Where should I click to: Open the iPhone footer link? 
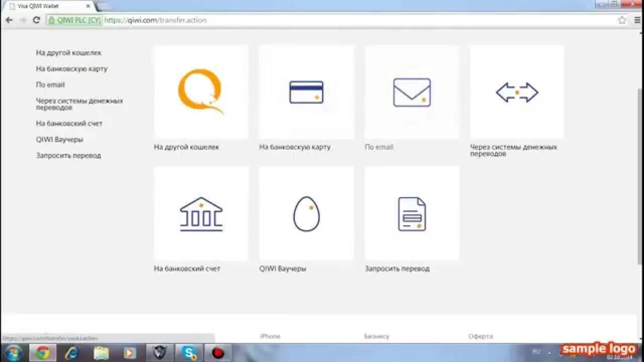270,336
